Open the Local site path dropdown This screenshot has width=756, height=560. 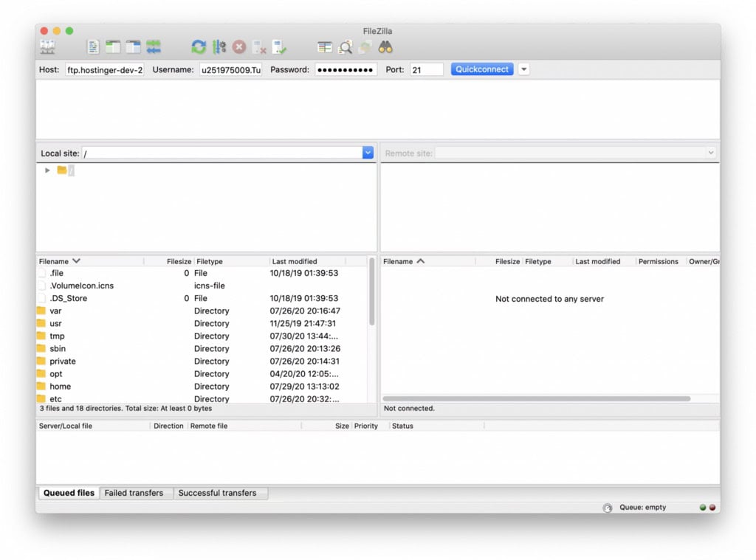click(x=368, y=153)
